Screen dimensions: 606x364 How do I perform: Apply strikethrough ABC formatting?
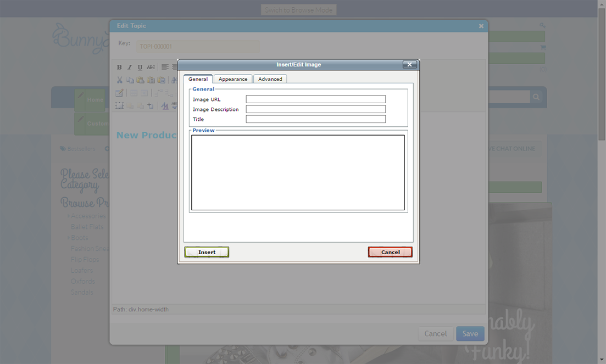click(x=151, y=67)
